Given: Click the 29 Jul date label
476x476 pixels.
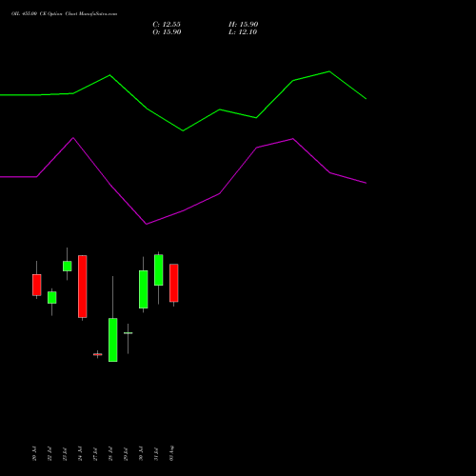Looking at the screenshot, I should pos(126,453).
